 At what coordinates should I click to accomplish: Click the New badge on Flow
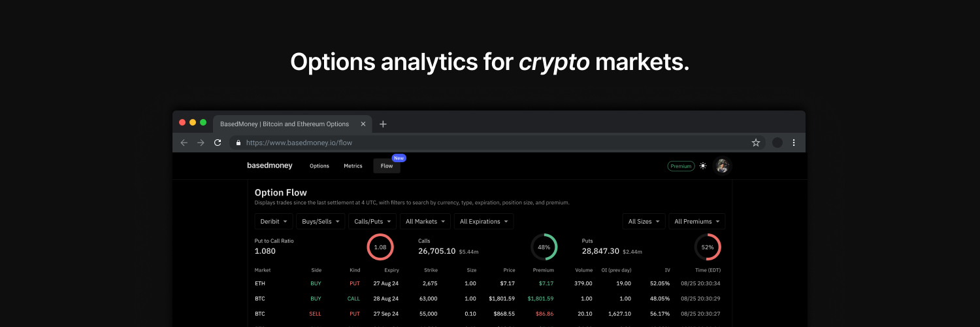coord(399,158)
